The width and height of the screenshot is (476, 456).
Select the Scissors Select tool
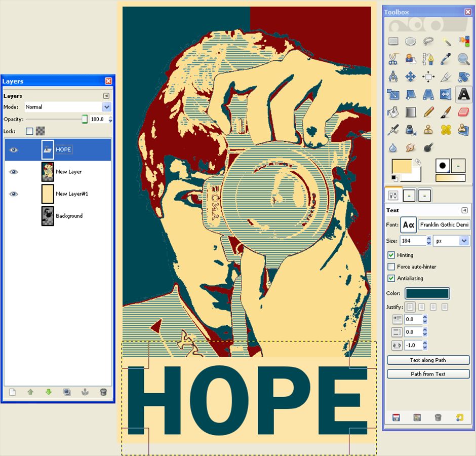point(393,59)
